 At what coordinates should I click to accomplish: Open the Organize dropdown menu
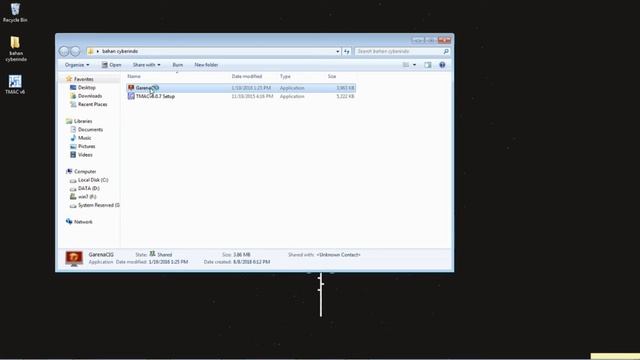(x=77, y=65)
